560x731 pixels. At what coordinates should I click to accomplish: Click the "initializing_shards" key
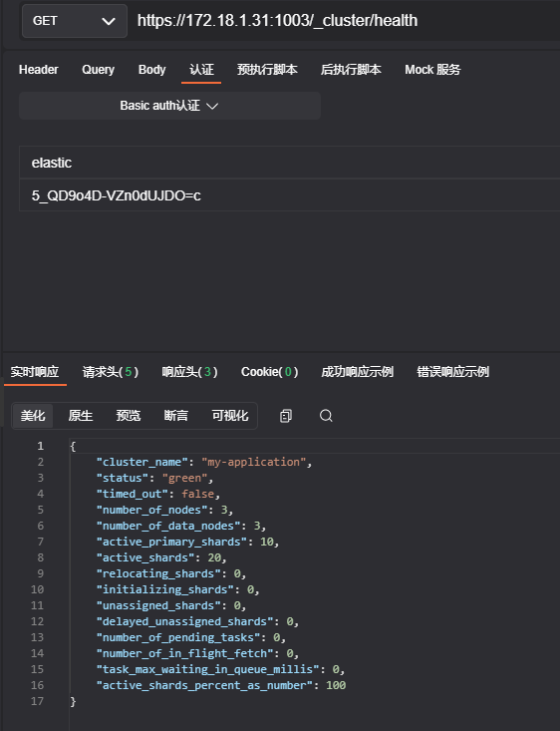point(165,589)
